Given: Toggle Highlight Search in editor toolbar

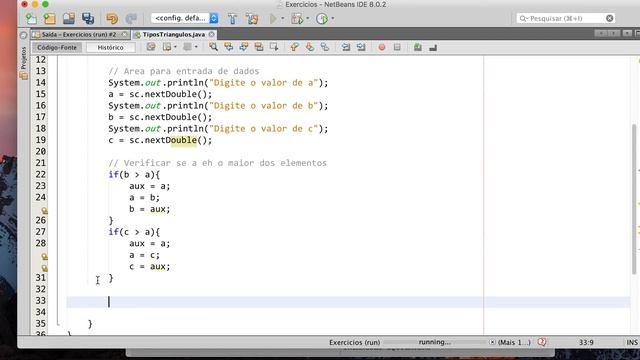Looking at the screenshot, I should coord(259,47).
